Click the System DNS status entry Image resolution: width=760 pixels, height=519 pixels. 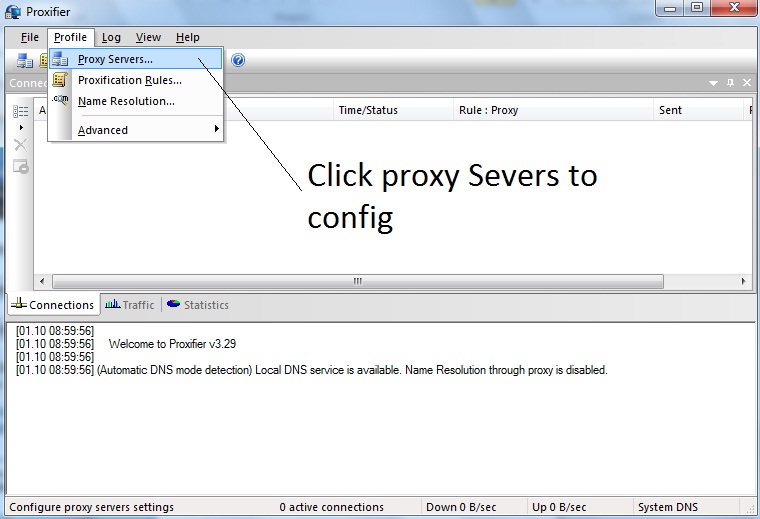coord(668,507)
